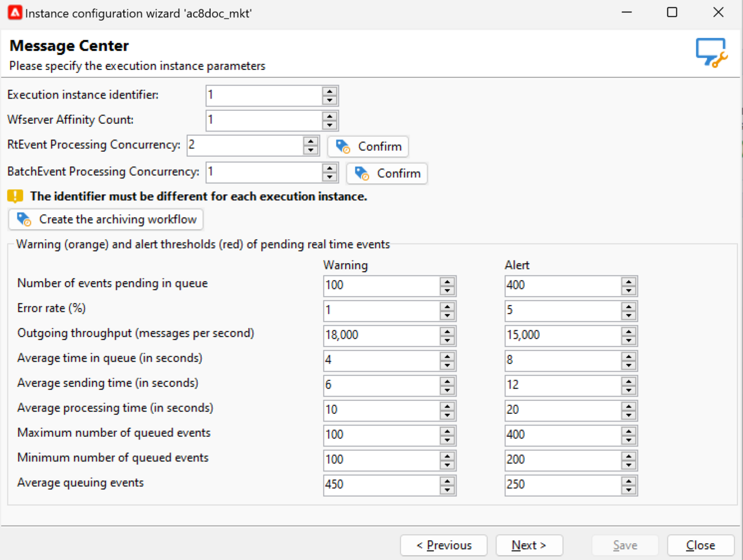Decrease BatchEvent Processing Concurrency with down arrow
This screenshot has width=743, height=560.
[330, 177]
